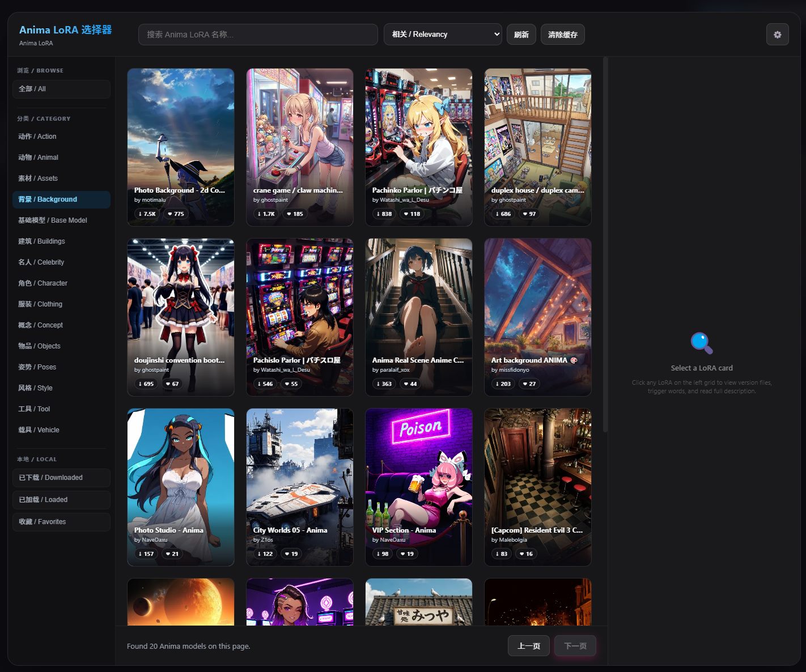Open the Pachislo Parlor card
The height and width of the screenshot is (672, 806).
300,317
